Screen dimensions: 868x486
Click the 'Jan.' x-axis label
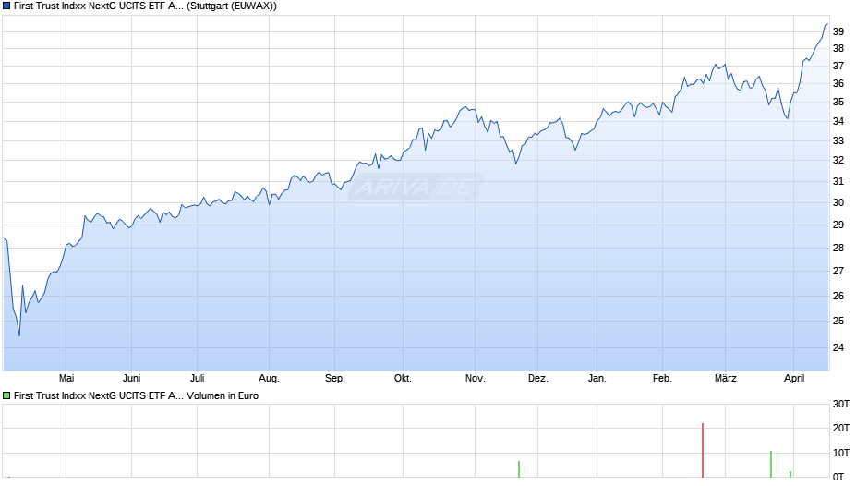(x=597, y=378)
